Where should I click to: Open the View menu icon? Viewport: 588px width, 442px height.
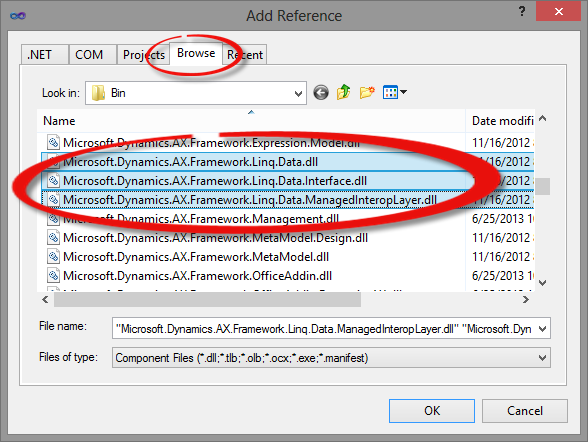pyautogui.click(x=390, y=92)
